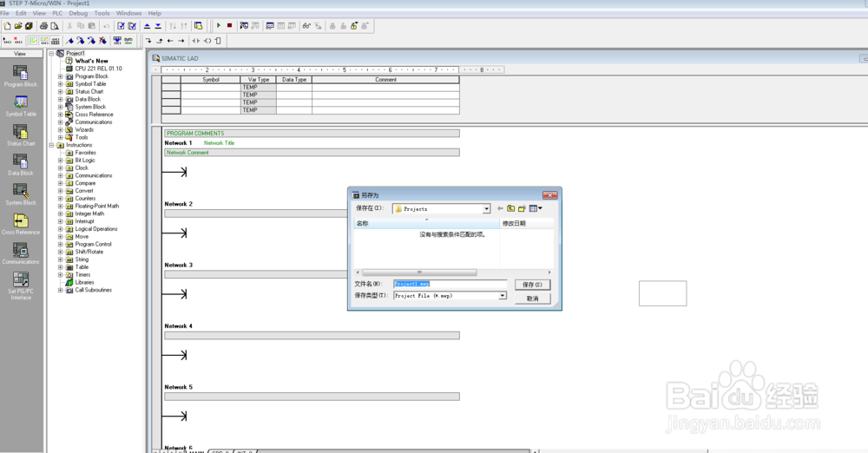The width and height of the screenshot is (868, 453).
Task: Open Set PG/PC Interface in View bar
Action: point(21,286)
